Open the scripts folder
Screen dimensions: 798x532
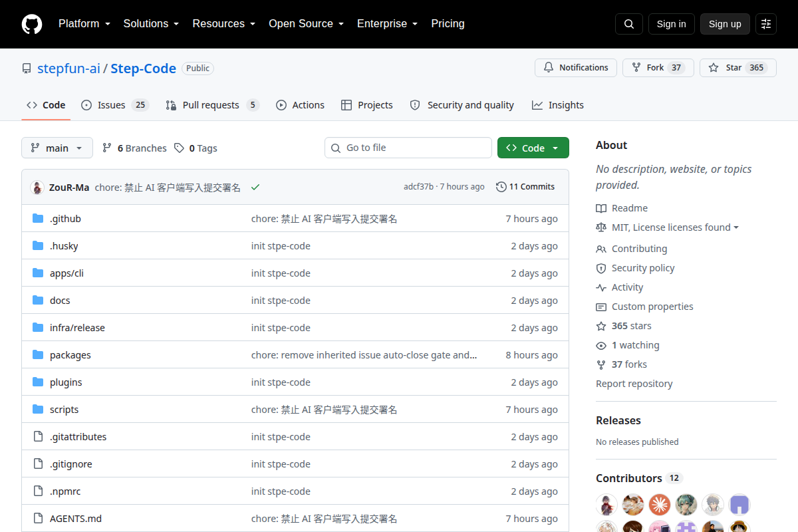pyautogui.click(x=64, y=410)
